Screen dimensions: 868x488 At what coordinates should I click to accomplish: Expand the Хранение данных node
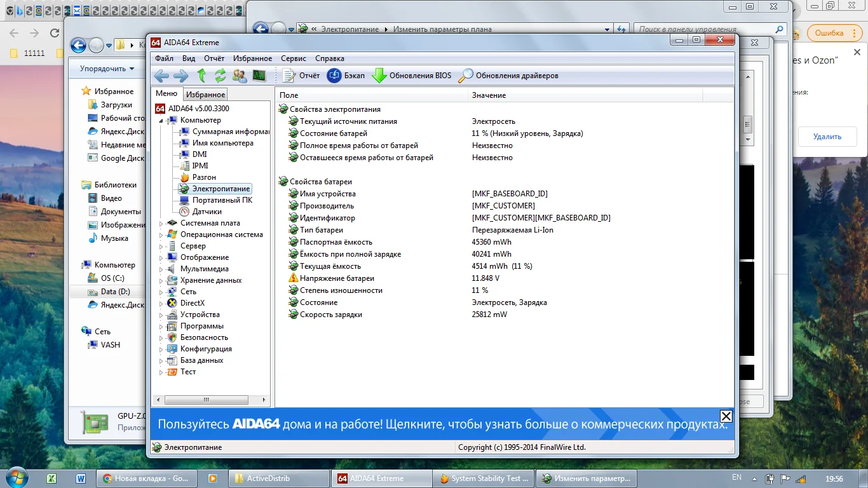pos(161,280)
